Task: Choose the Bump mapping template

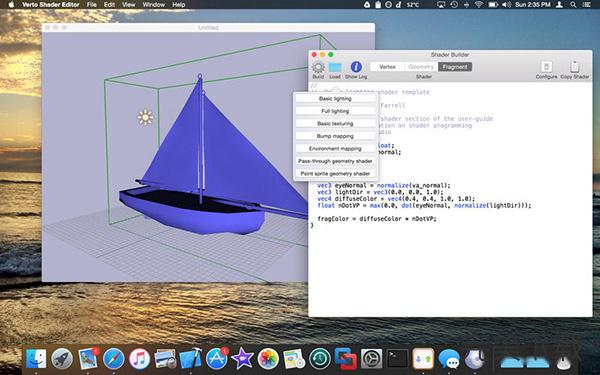Action: coord(335,136)
